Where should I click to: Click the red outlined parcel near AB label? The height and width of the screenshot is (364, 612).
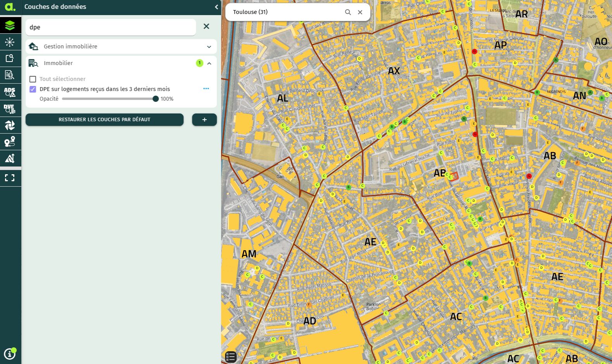point(454,177)
